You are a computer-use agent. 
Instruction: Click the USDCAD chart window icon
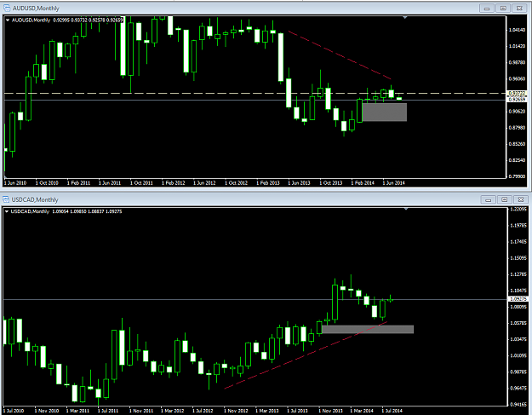[x=6, y=199]
